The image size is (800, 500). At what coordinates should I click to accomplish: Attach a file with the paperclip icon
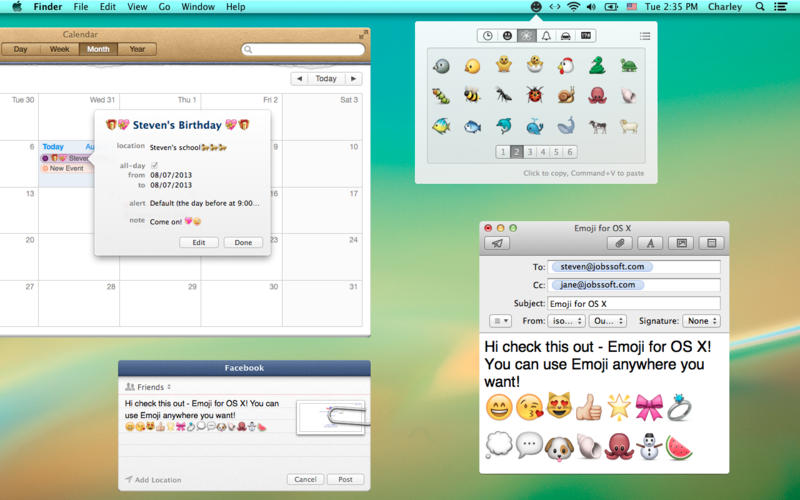[619, 243]
